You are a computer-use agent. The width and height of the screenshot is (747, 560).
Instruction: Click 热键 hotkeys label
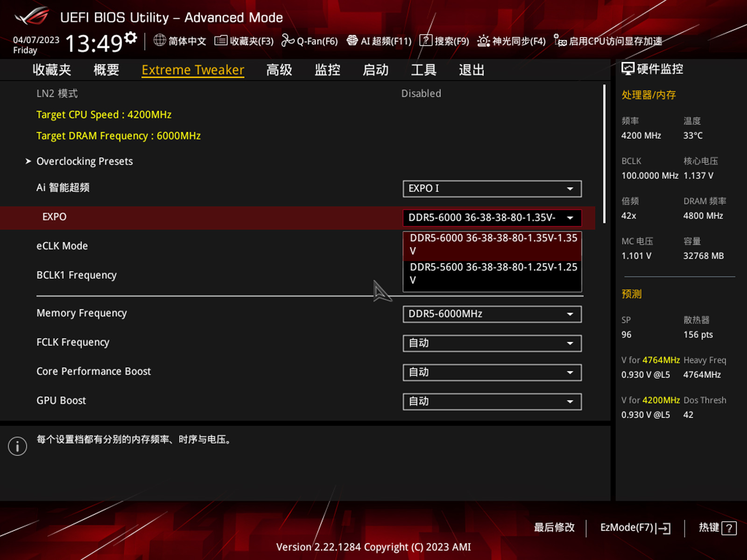[x=709, y=528]
